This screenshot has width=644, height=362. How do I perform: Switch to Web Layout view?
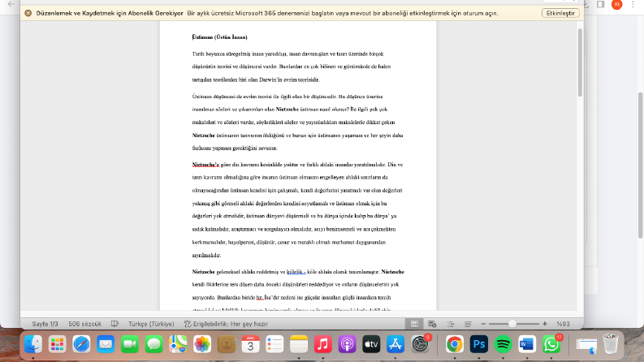point(432,324)
